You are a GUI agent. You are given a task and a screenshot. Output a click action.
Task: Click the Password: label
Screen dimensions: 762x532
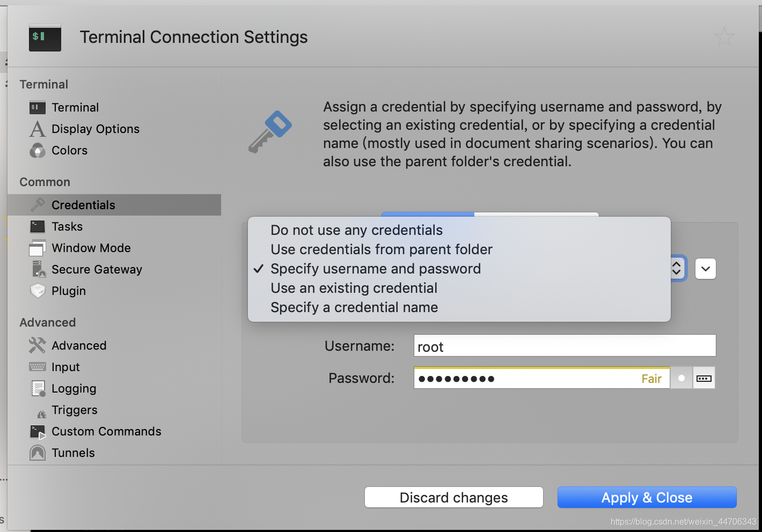(x=362, y=378)
